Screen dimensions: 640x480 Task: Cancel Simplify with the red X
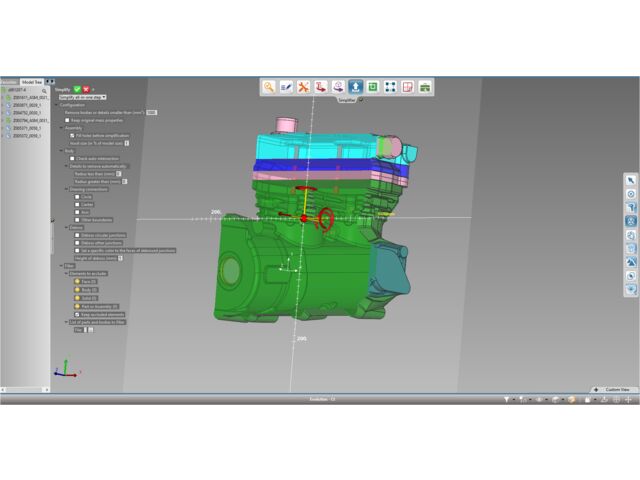point(86,89)
